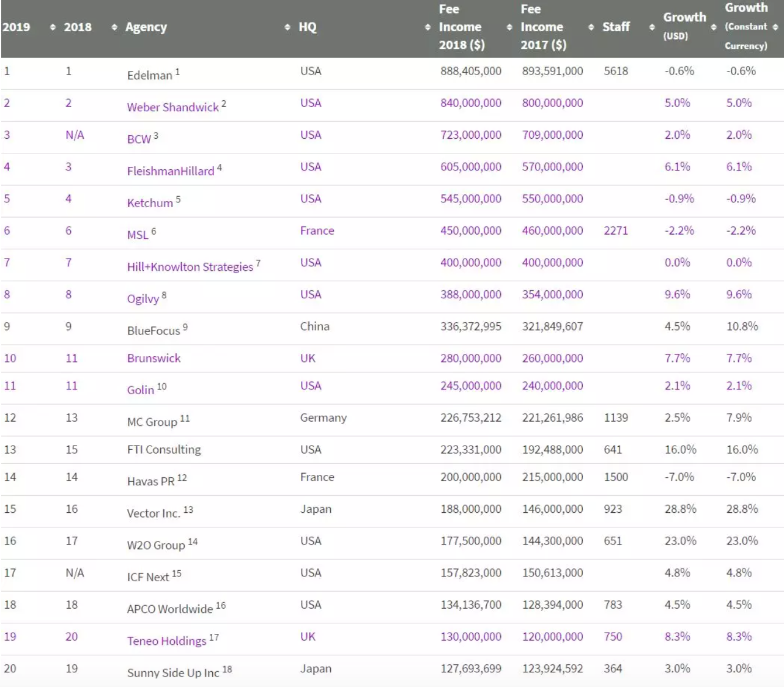The height and width of the screenshot is (687, 784).
Task: Sort by the 2019 rank column arrows
Action: pyautogui.click(x=53, y=28)
